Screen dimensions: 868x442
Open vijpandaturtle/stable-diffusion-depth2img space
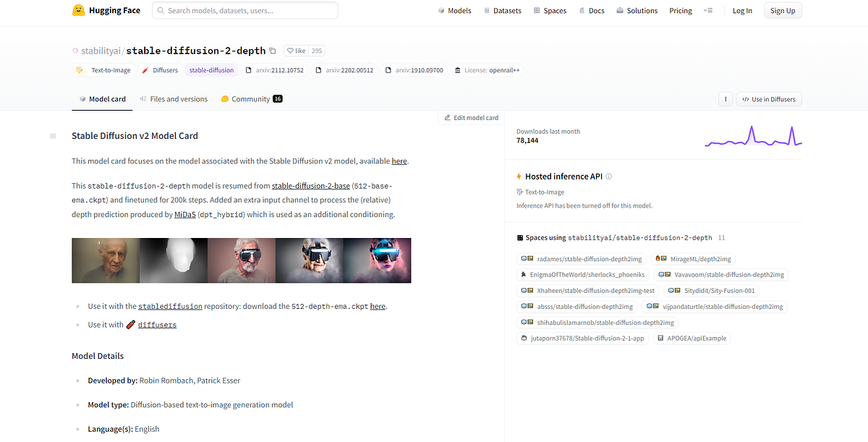click(715, 307)
